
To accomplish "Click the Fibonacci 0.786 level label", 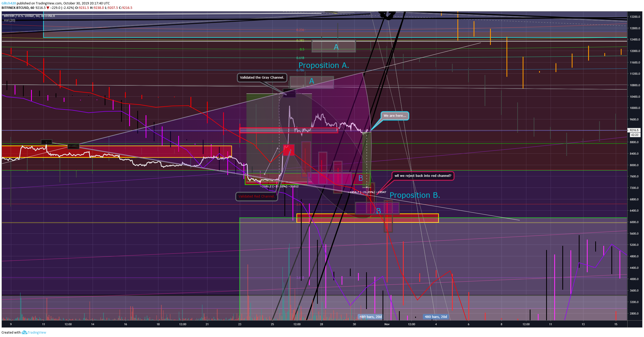I will (x=300, y=70).
